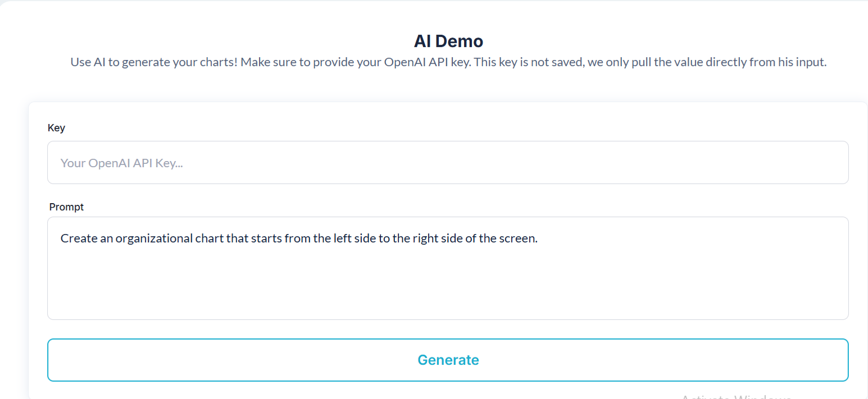Click the word "input." ending the description
868x399 pixels.
[811, 62]
